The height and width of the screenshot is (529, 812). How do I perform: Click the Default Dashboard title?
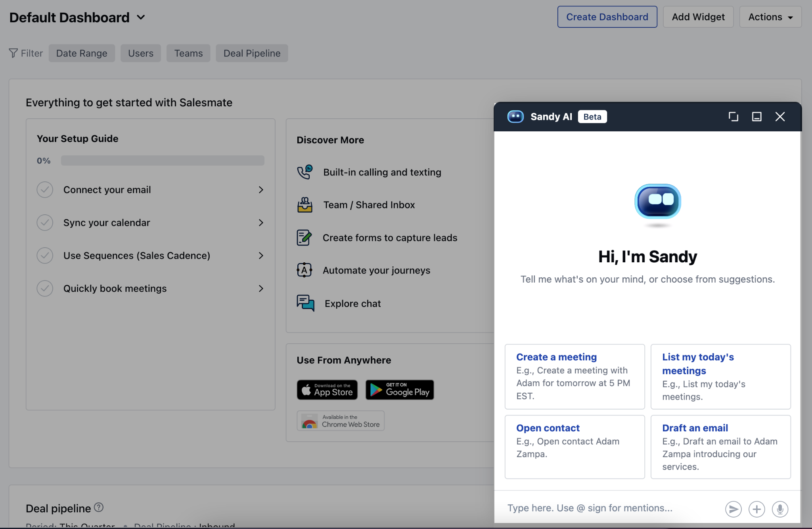(69, 17)
